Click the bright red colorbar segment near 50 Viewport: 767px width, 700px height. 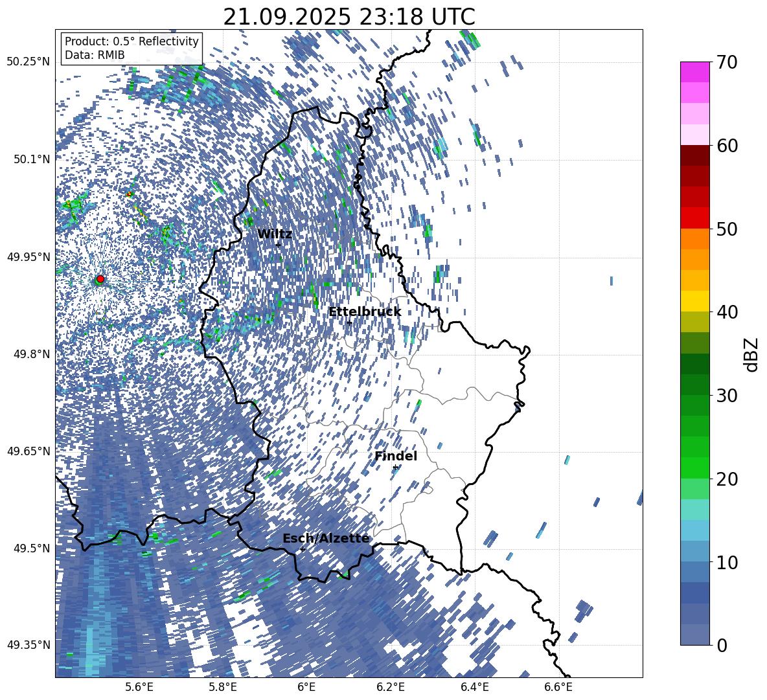point(694,218)
